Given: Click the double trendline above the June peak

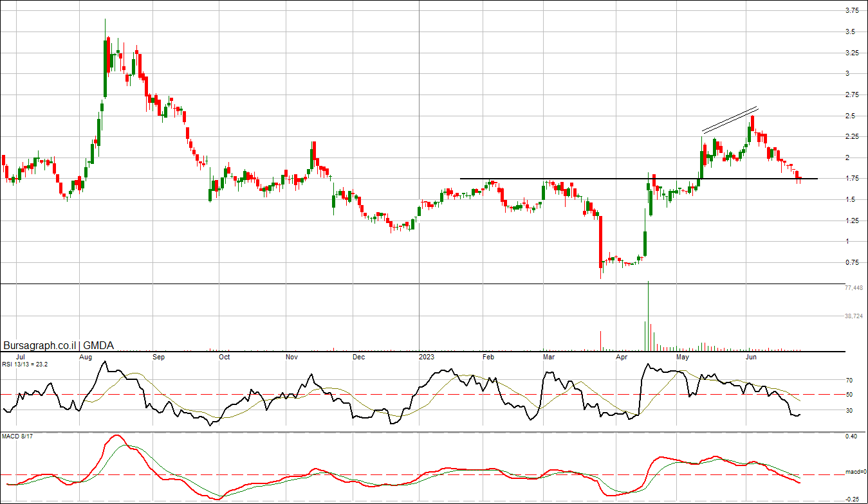Looking at the screenshot, I should click(730, 120).
